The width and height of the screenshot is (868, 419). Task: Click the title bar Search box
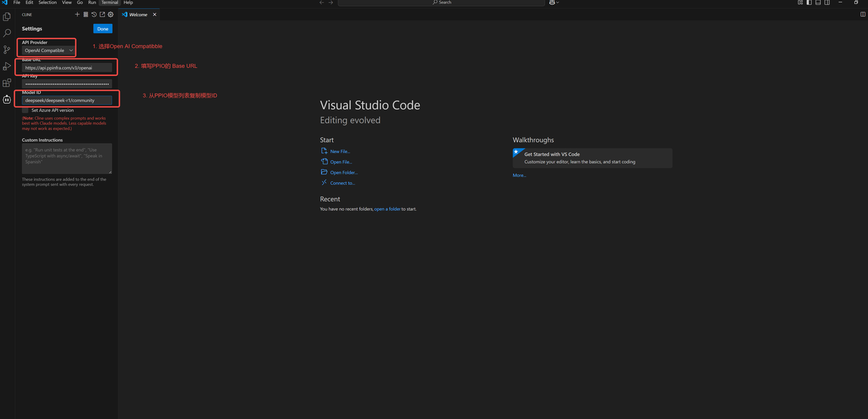441,3
